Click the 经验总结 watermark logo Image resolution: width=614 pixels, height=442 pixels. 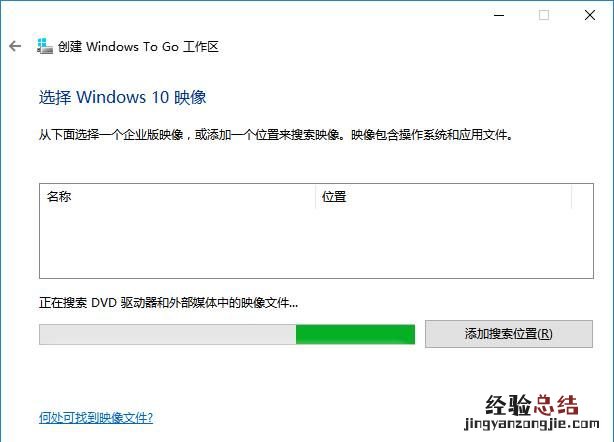coord(531,405)
